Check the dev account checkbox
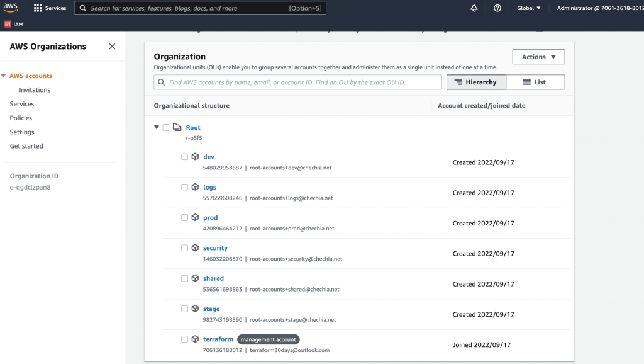 [184, 157]
